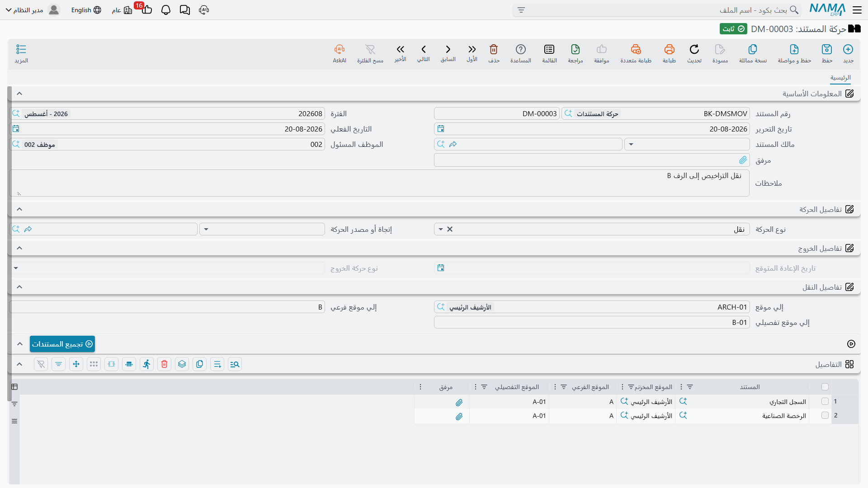Filter the الموقع المخزن column
This screenshot has height=488, width=868.
(x=631, y=387)
